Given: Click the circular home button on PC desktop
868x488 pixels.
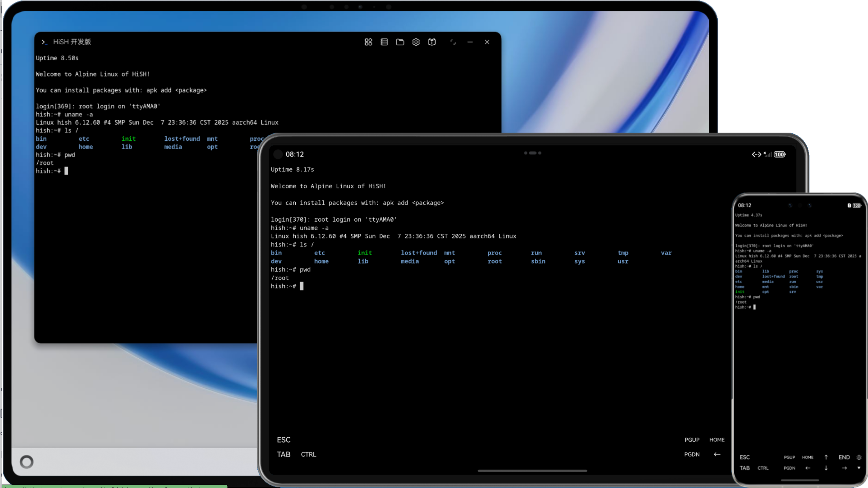Looking at the screenshot, I should 27,462.
